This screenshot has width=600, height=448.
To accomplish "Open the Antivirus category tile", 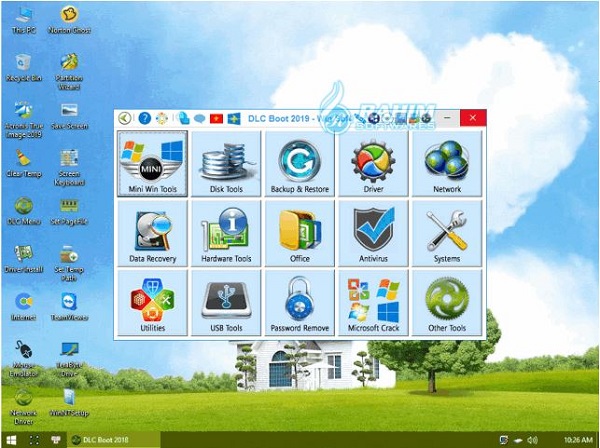I will point(373,233).
